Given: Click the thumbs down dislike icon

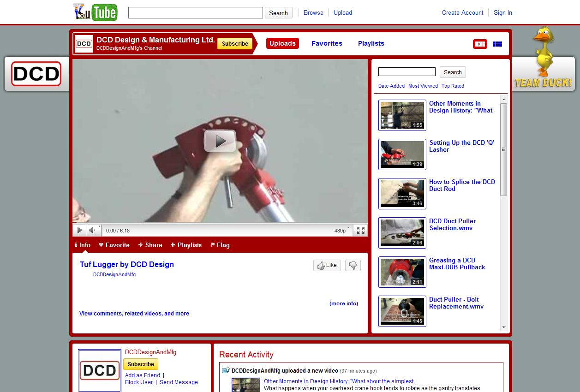Looking at the screenshot, I should click(x=353, y=265).
